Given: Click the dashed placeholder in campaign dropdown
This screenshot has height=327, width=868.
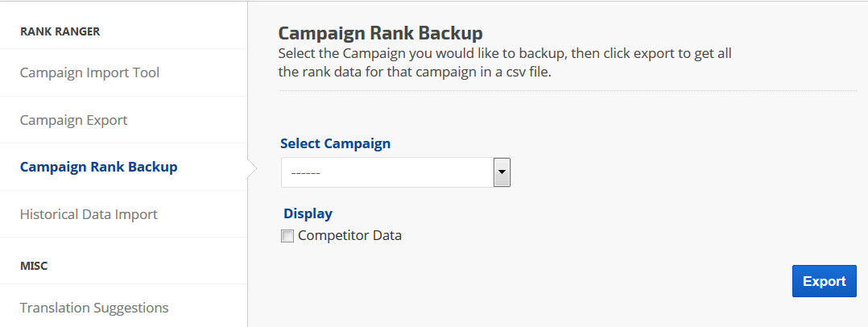Looking at the screenshot, I should pyautogui.click(x=306, y=173).
